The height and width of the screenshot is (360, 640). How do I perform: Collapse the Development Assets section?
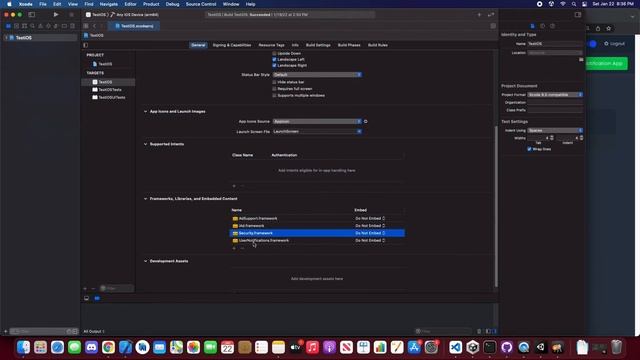coord(145,261)
